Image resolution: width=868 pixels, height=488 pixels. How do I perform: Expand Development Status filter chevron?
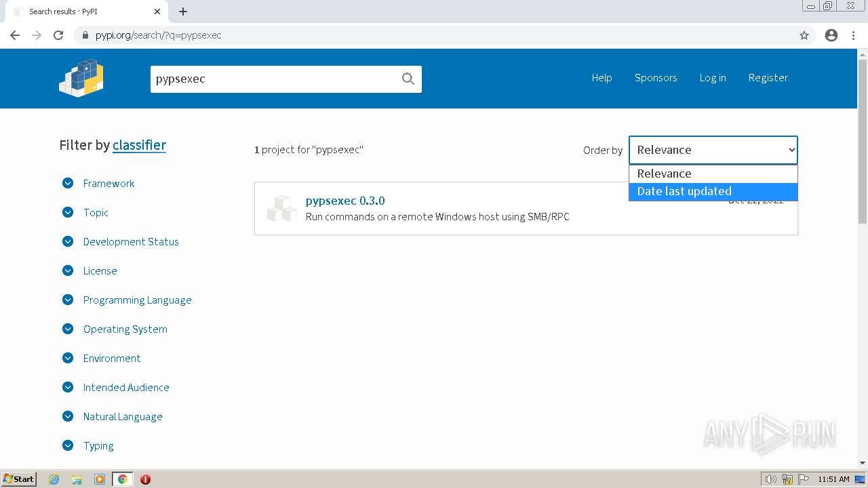[68, 241]
